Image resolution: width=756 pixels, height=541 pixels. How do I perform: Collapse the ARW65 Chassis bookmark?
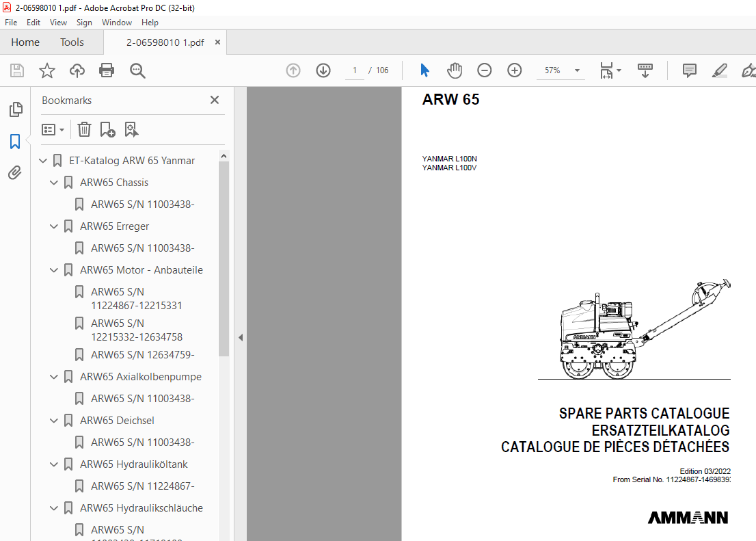pyautogui.click(x=54, y=183)
